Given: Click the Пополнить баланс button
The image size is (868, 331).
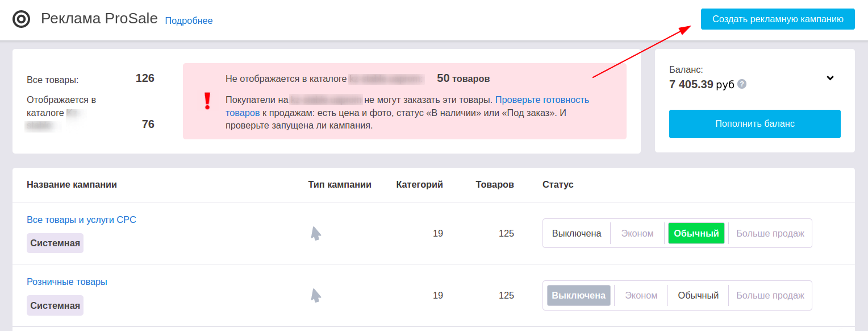Looking at the screenshot, I should coord(755,124).
